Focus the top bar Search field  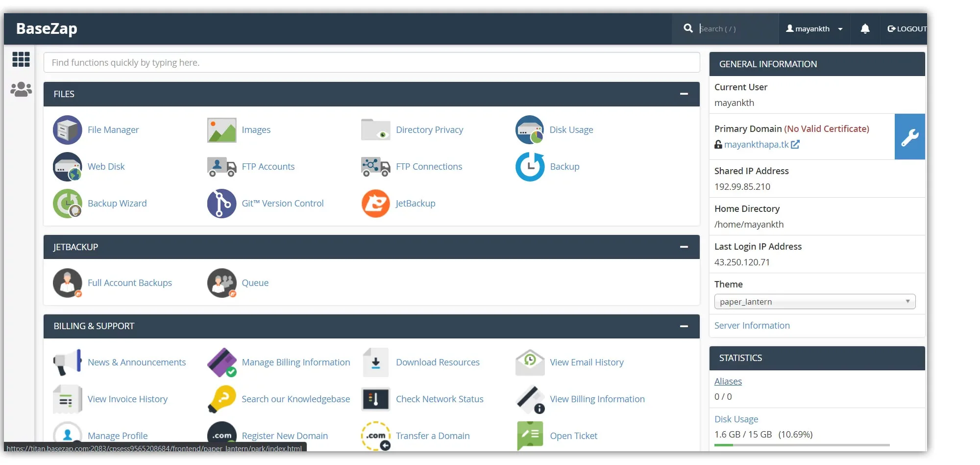(736, 29)
